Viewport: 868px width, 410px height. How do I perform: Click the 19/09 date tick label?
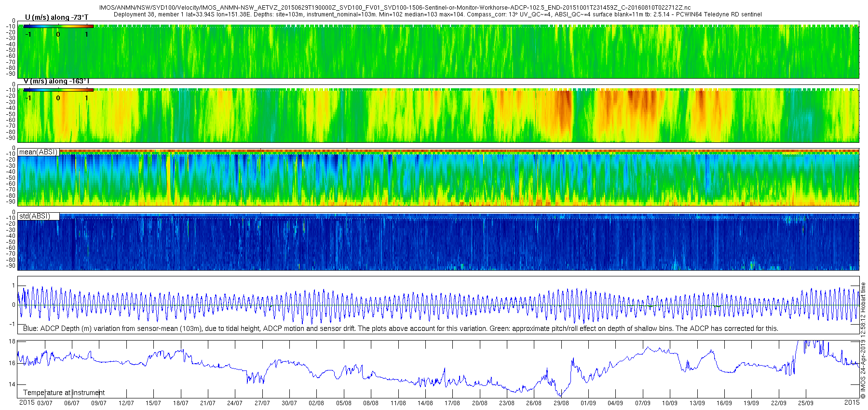[x=751, y=403]
